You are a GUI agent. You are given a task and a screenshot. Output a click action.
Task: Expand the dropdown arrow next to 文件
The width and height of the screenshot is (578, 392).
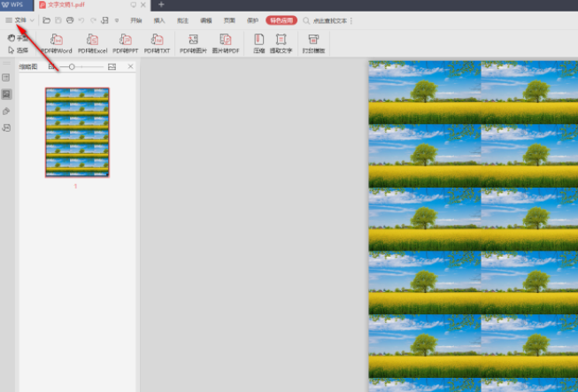33,19
